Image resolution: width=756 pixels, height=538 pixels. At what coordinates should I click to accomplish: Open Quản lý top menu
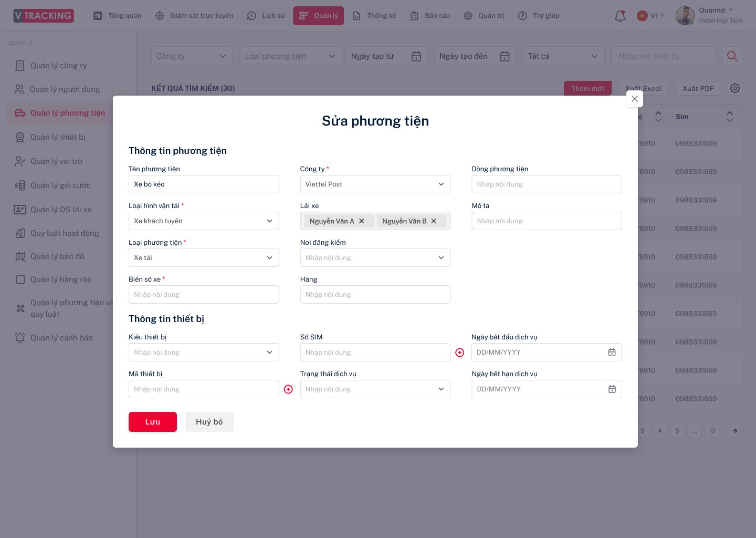[x=319, y=16]
